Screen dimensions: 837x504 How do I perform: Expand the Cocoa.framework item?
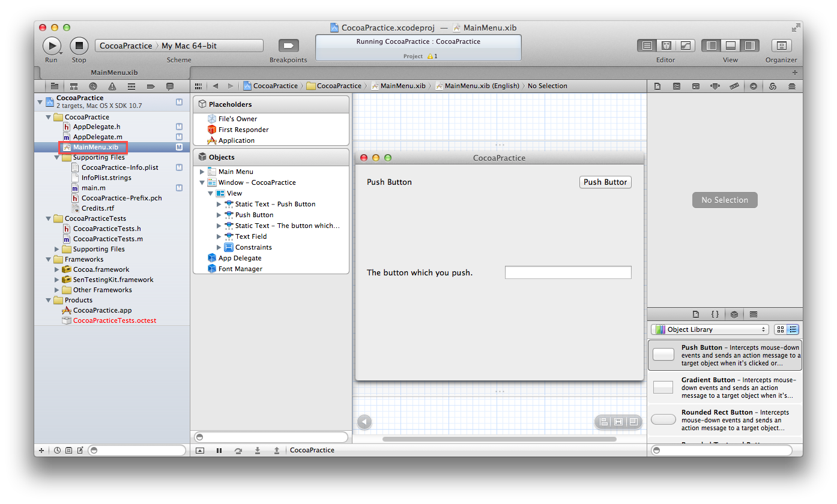pos(57,269)
